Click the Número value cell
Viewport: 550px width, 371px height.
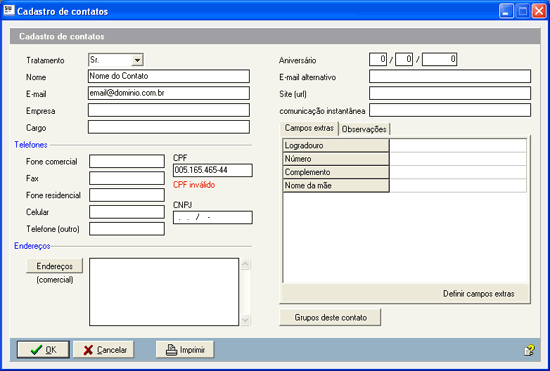pyautogui.click(x=458, y=158)
